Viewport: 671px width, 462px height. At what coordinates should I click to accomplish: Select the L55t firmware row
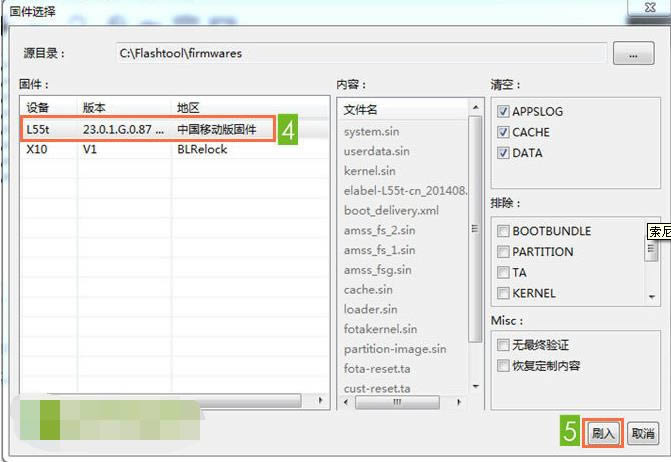pos(150,130)
